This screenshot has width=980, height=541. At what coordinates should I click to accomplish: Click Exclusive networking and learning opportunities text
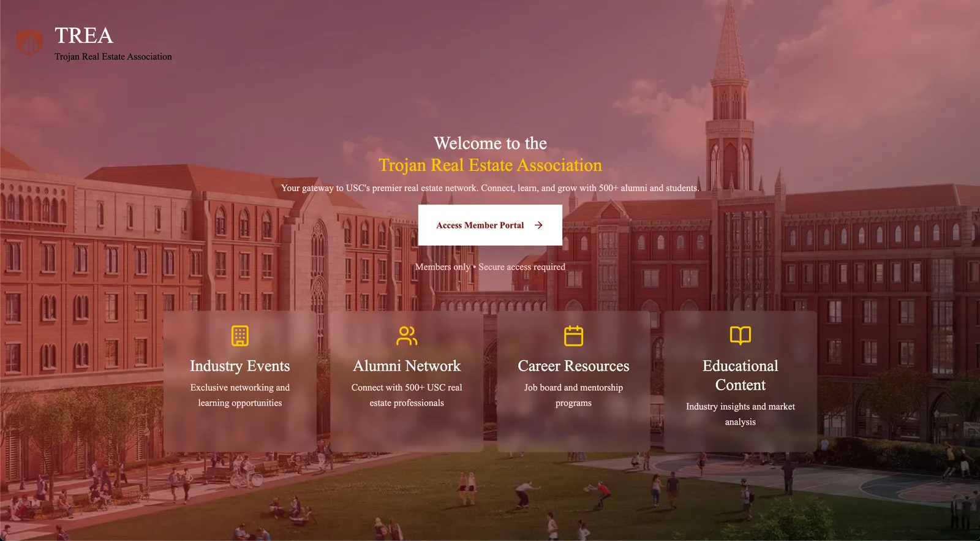240,395
